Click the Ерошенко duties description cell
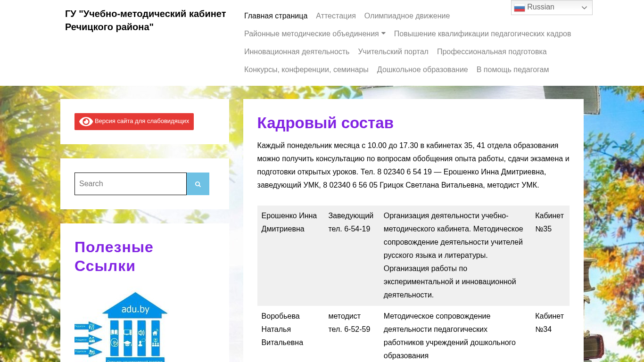Screen dimensions: 644x362 [455, 255]
